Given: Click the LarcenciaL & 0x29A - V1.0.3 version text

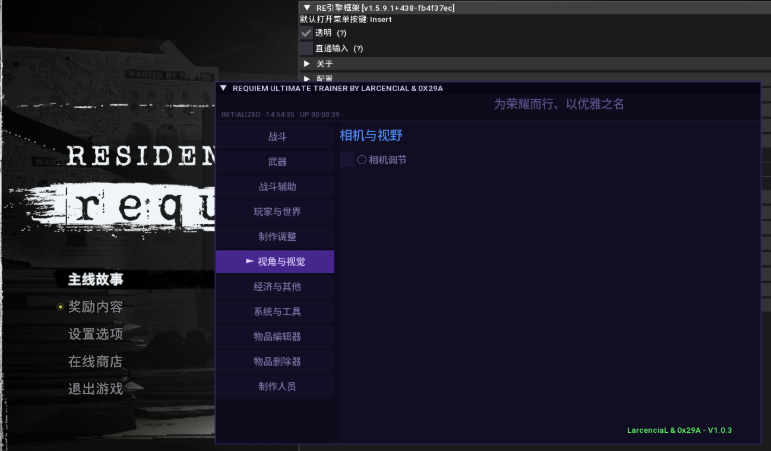Looking at the screenshot, I should (679, 430).
